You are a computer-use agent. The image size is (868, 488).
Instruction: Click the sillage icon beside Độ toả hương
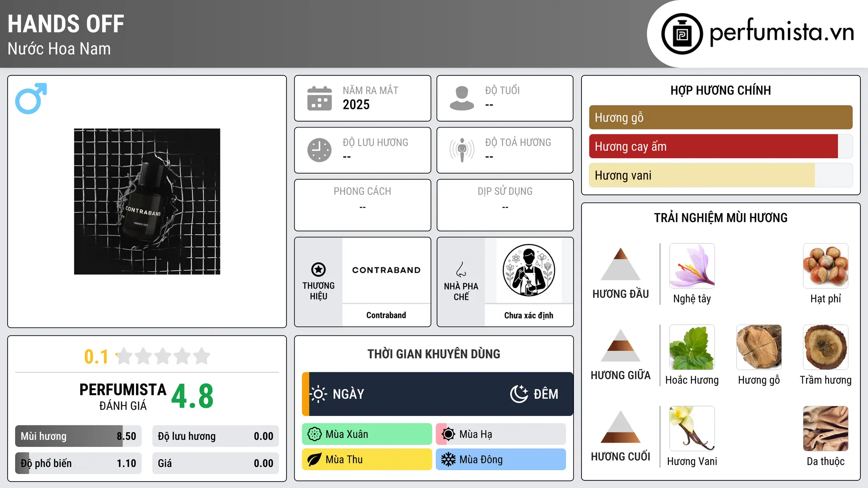pyautogui.click(x=462, y=150)
